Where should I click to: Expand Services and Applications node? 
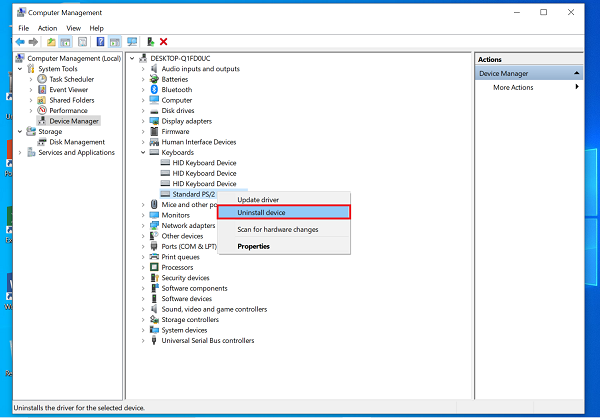click(x=20, y=153)
